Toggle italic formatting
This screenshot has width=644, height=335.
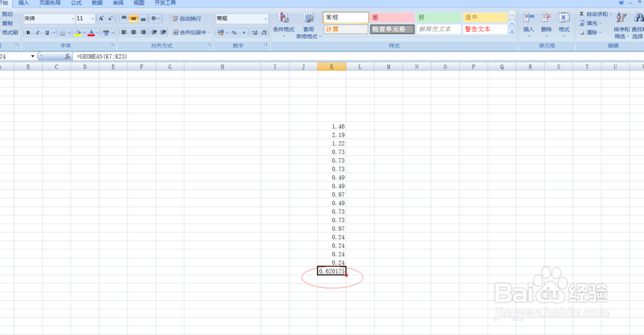click(37, 32)
